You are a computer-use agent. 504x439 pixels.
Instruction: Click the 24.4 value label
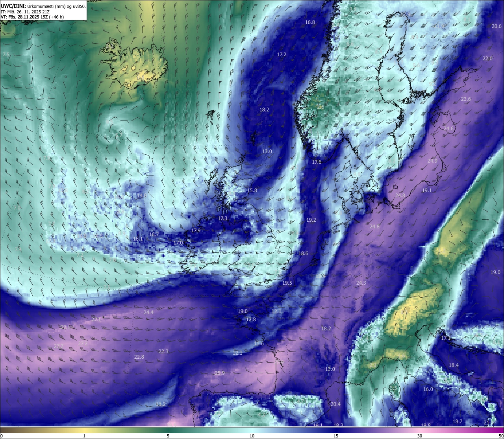point(148,313)
